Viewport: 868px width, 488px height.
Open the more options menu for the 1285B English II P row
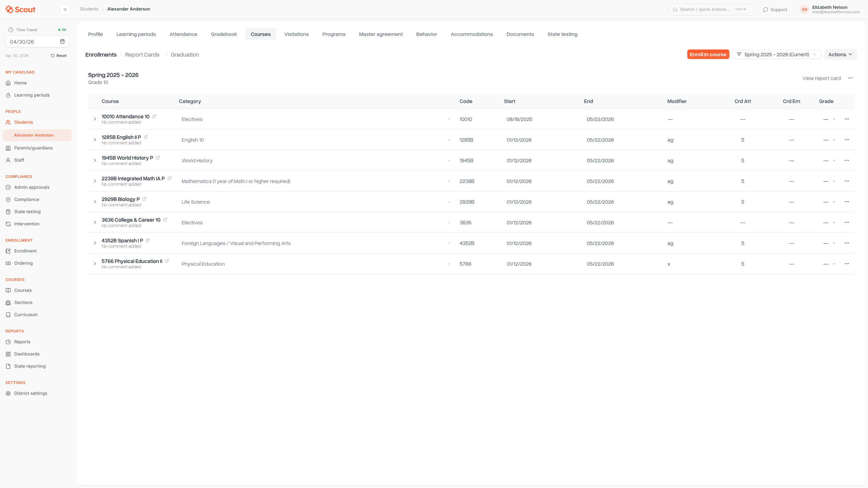(x=847, y=140)
